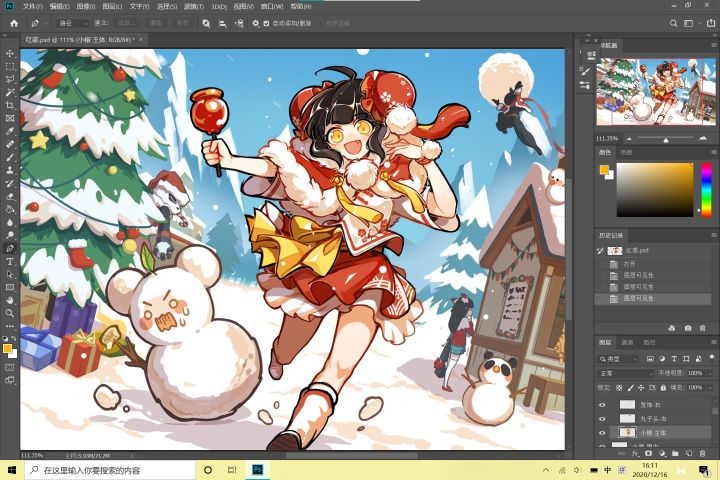
Task: Switch to the 通道 tab
Action: tap(627, 342)
